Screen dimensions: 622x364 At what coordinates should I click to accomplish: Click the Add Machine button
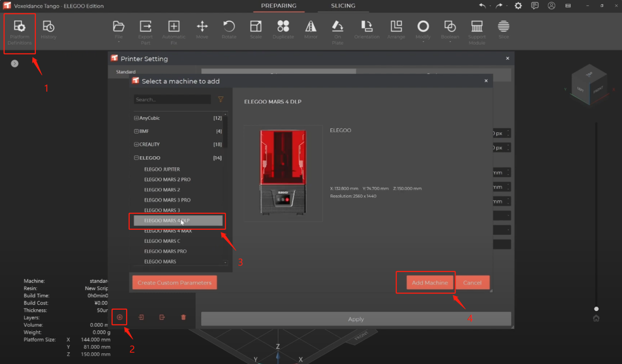click(429, 283)
